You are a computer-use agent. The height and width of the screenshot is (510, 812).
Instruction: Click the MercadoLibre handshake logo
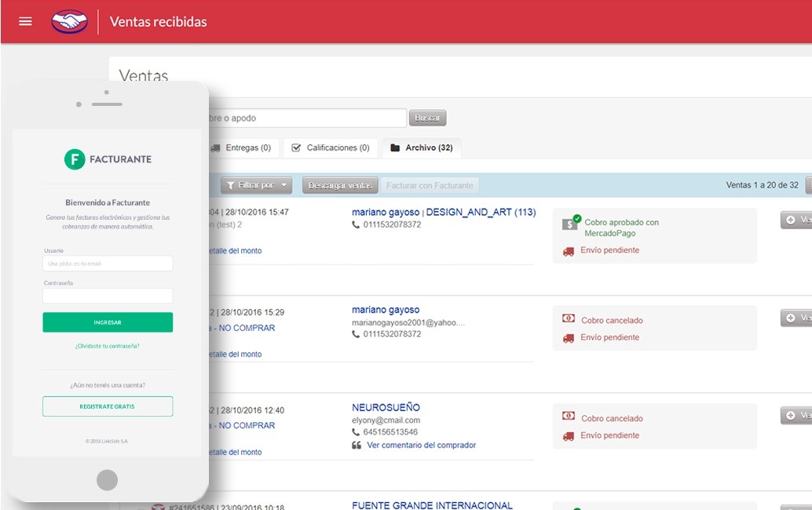click(69, 22)
